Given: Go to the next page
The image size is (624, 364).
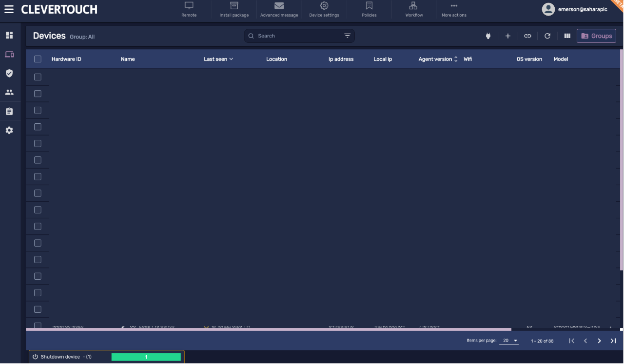Looking at the screenshot, I should (600, 341).
